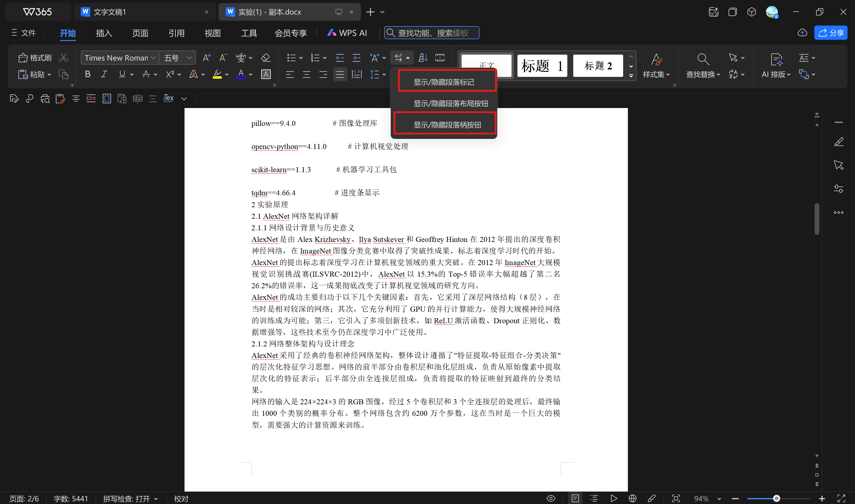Viewport: 855px width, 504px height.
Task: Activate the ink pen icon in status bar
Action: click(652, 498)
